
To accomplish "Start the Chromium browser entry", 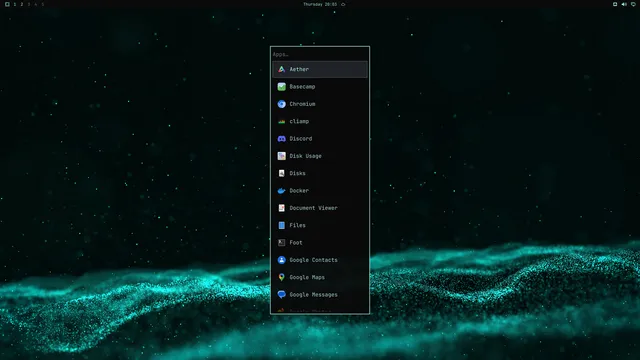I will pyautogui.click(x=320, y=104).
